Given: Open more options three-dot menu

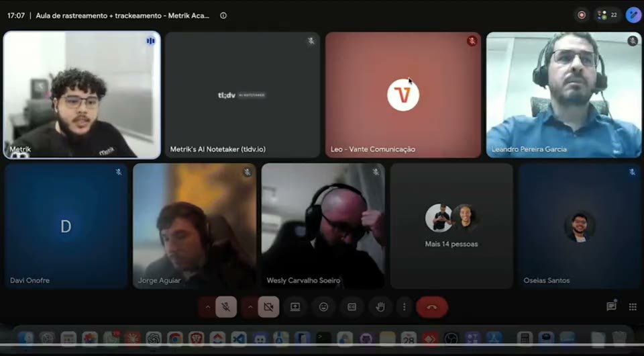Looking at the screenshot, I should click(404, 307).
